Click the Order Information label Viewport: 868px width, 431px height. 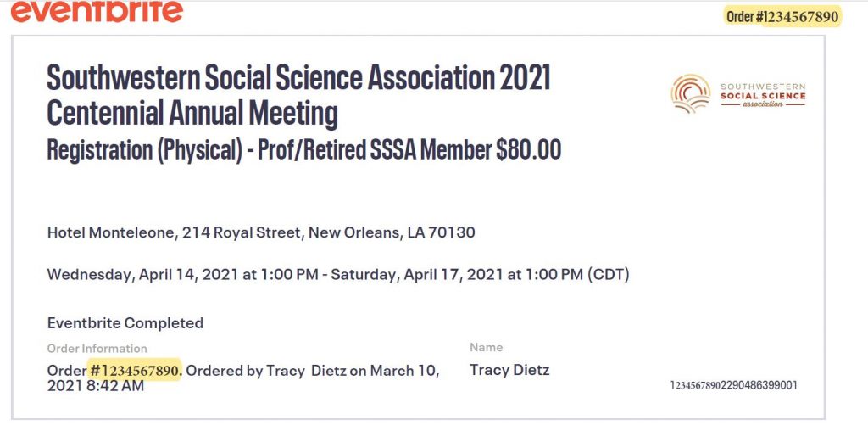(x=97, y=349)
